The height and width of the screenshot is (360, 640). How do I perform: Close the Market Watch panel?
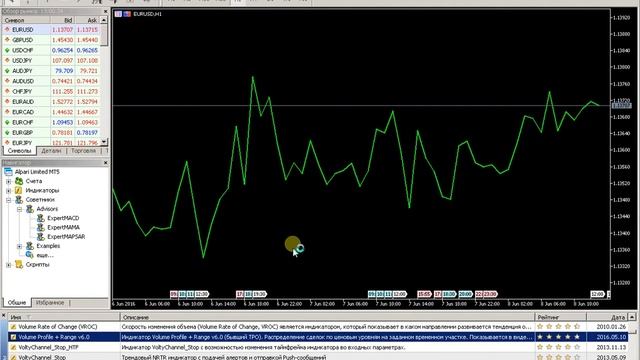coord(105,11)
